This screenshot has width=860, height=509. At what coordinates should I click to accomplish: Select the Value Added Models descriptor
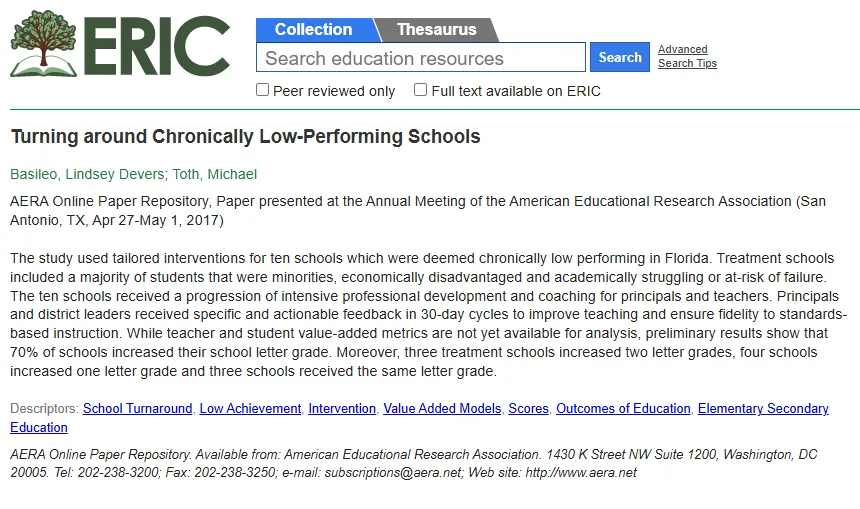[x=442, y=409]
